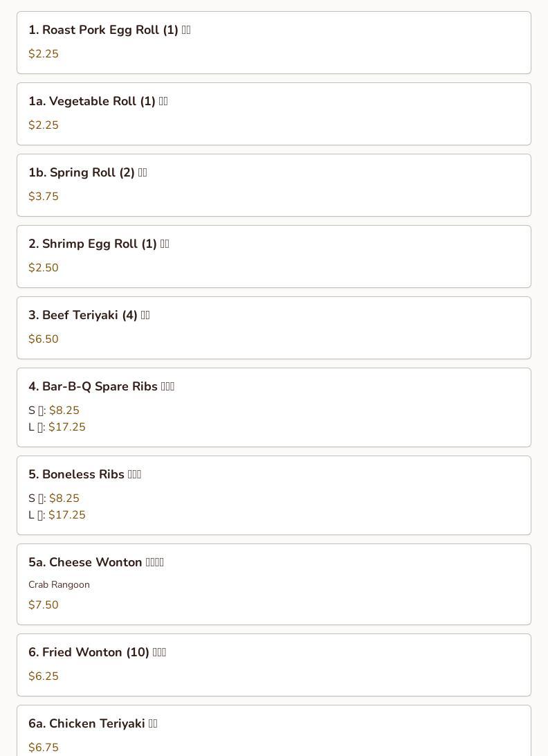Click the Chicken Teriyaki item title
The image size is (548, 756).
pyautogui.click(x=93, y=724)
